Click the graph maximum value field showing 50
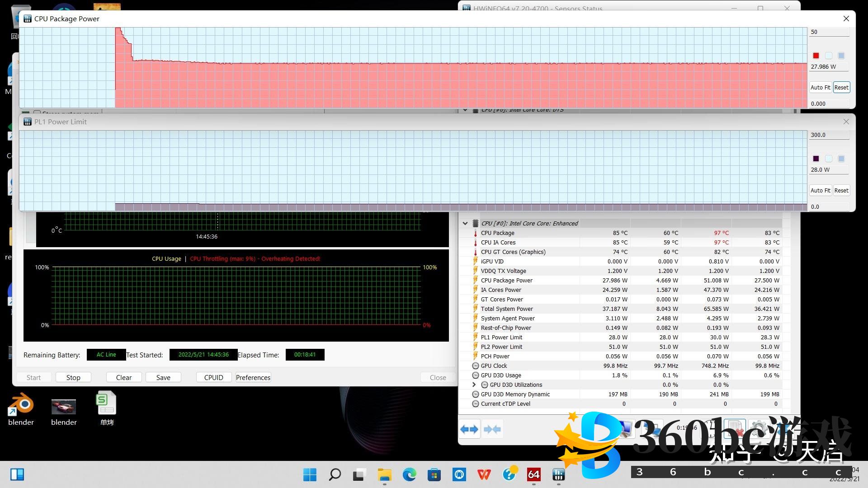 click(828, 32)
